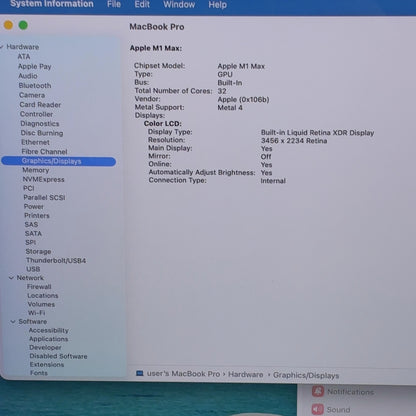416x416 pixels.
Task: Collapse the Hardware section chevron
Action: (2, 47)
